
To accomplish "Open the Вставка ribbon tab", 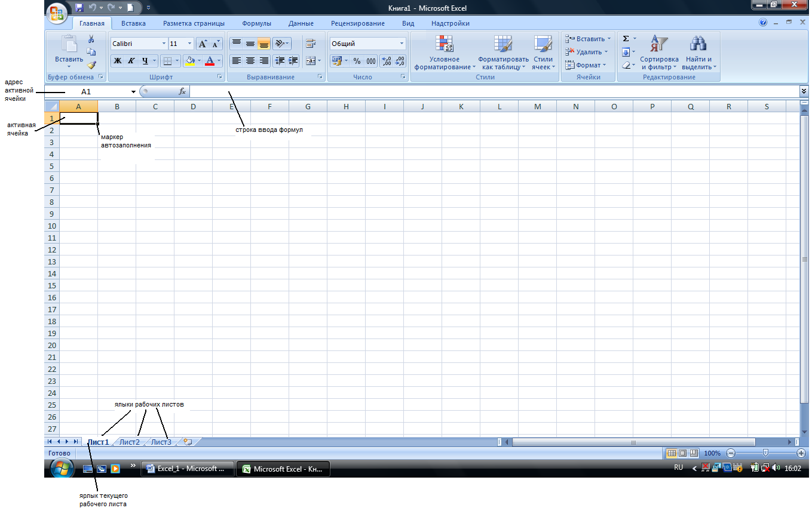I will [133, 23].
